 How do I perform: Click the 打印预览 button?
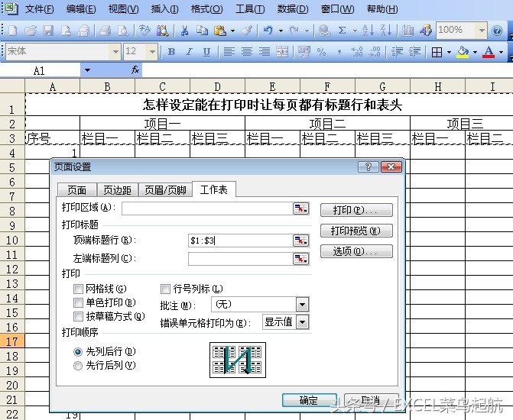pos(356,231)
